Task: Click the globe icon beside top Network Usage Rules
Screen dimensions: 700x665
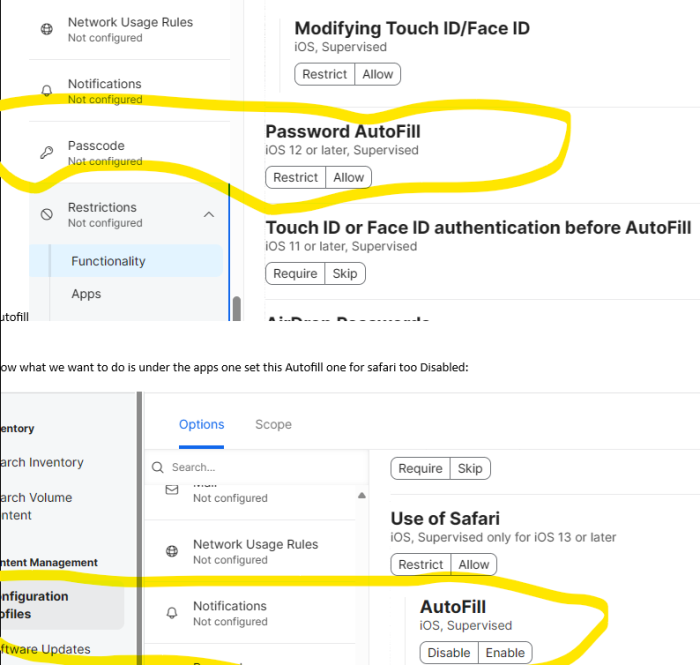Action: (x=46, y=29)
